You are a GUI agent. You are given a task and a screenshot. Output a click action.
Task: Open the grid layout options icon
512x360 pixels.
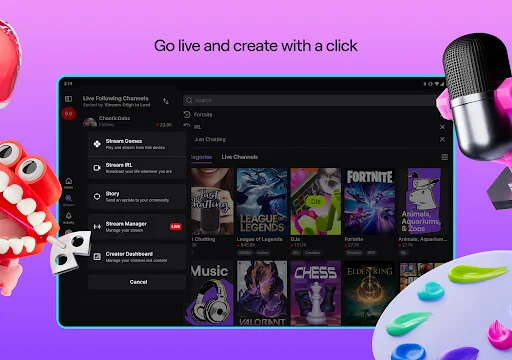[444, 157]
